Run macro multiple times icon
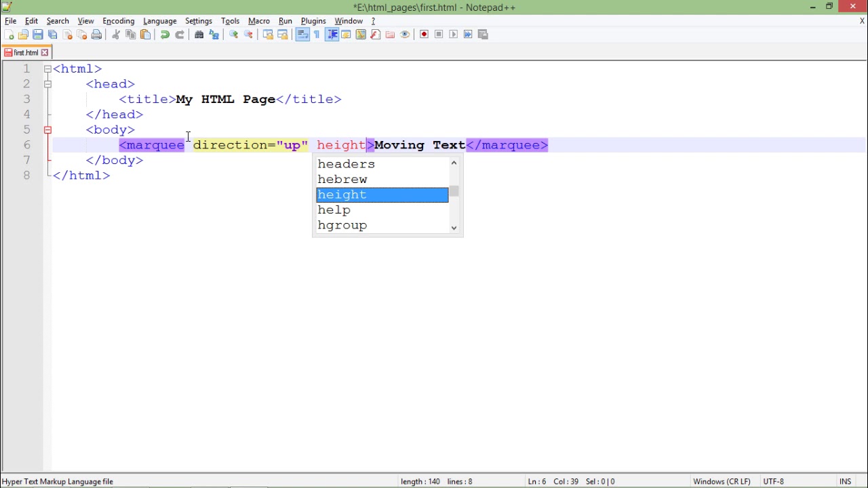868x488 pixels. pyautogui.click(x=468, y=35)
